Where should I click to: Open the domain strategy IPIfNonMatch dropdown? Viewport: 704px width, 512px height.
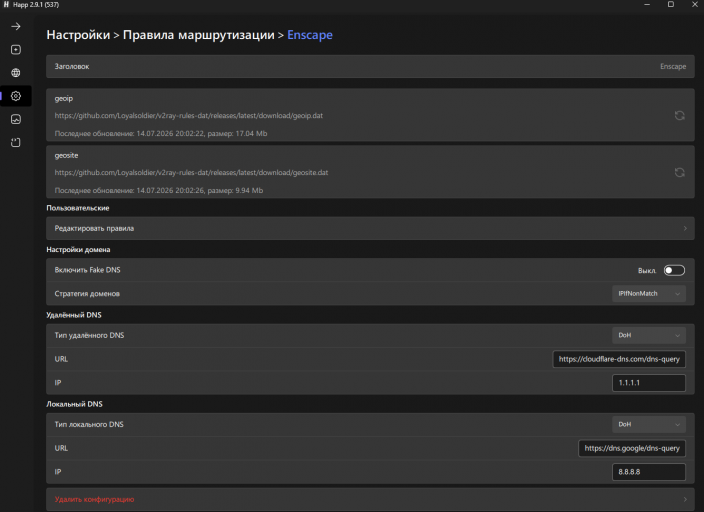pos(649,294)
